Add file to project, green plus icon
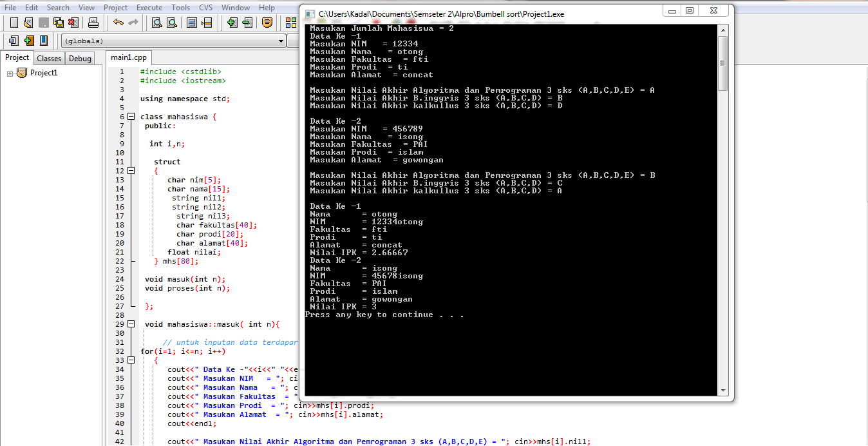This screenshot has height=446, width=868. tap(232, 23)
